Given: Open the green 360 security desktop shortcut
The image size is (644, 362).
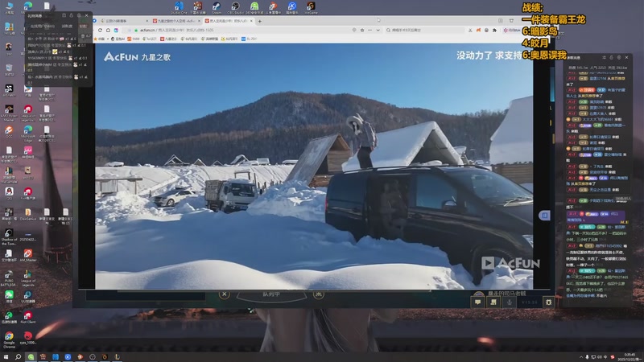Looking at the screenshot, I should 254,7.
